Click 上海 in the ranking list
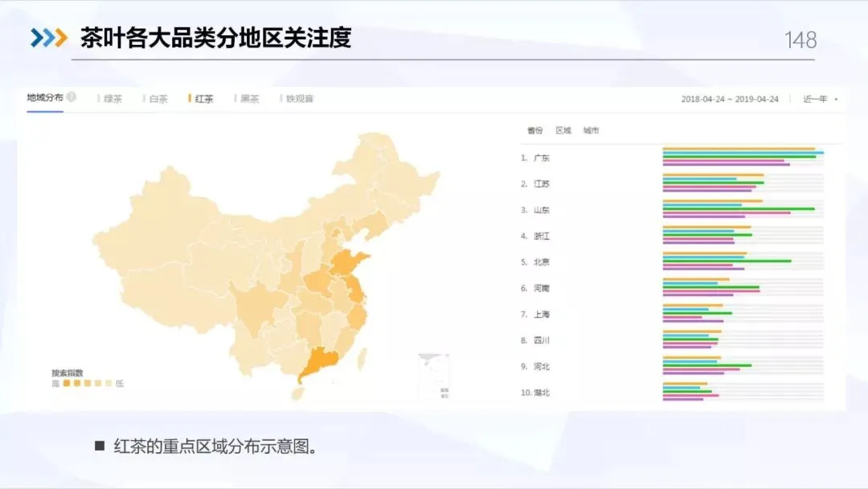 542,314
